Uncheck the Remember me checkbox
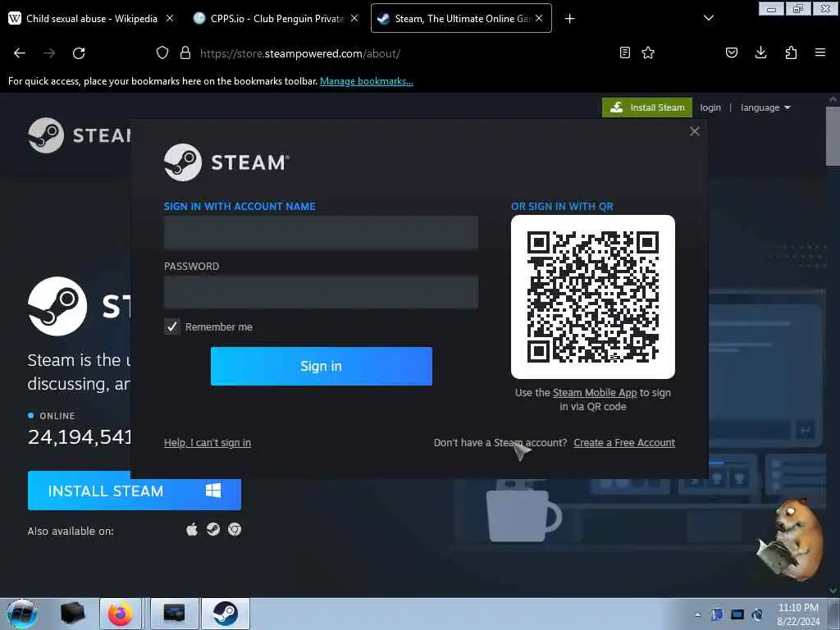Image resolution: width=840 pixels, height=630 pixels. coord(172,326)
